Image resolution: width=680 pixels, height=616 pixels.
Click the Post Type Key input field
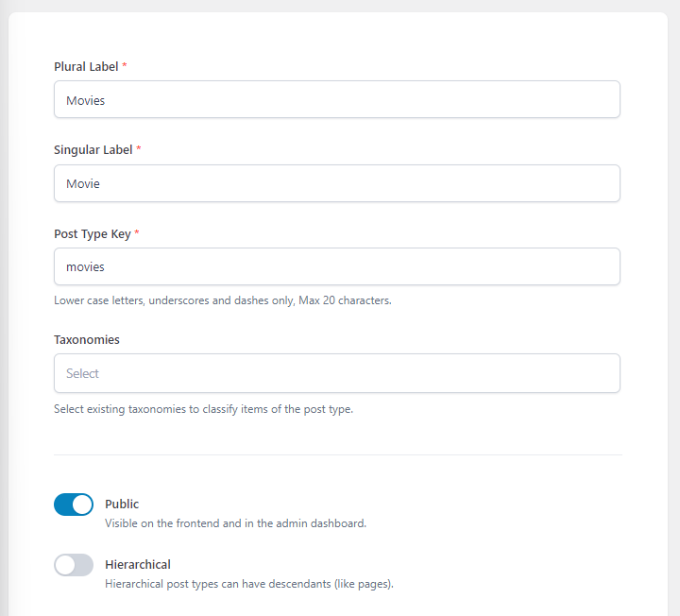pos(336,266)
